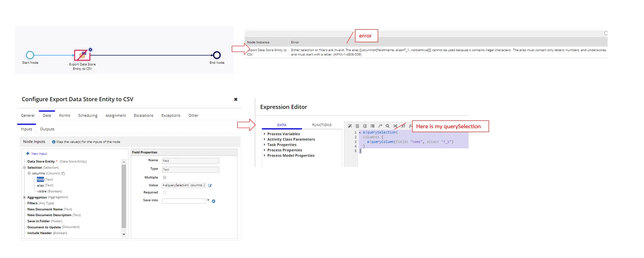This screenshot has height=258, width=644.
Task: Click the blue plus icon next to Save into
Action: pos(214,201)
